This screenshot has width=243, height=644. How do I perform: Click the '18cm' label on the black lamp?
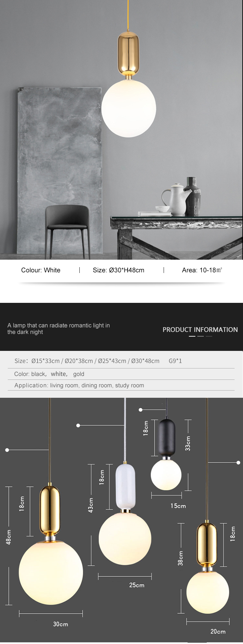[x=146, y=428]
